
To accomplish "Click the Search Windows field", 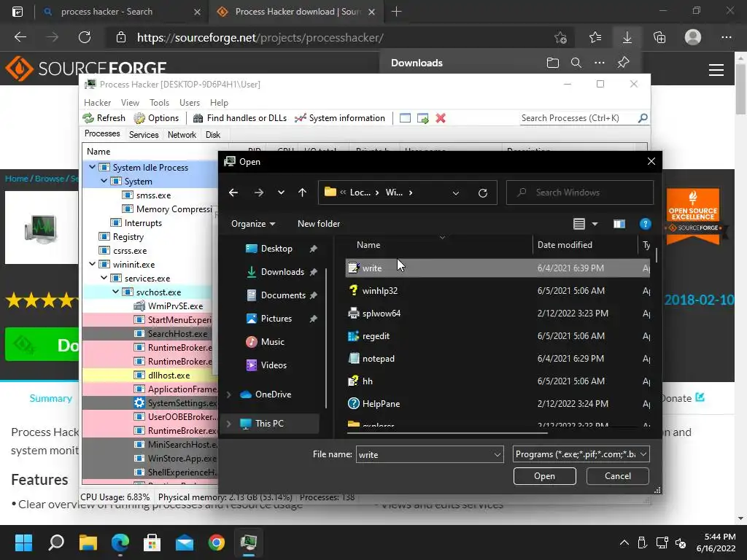I will coord(579,192).
